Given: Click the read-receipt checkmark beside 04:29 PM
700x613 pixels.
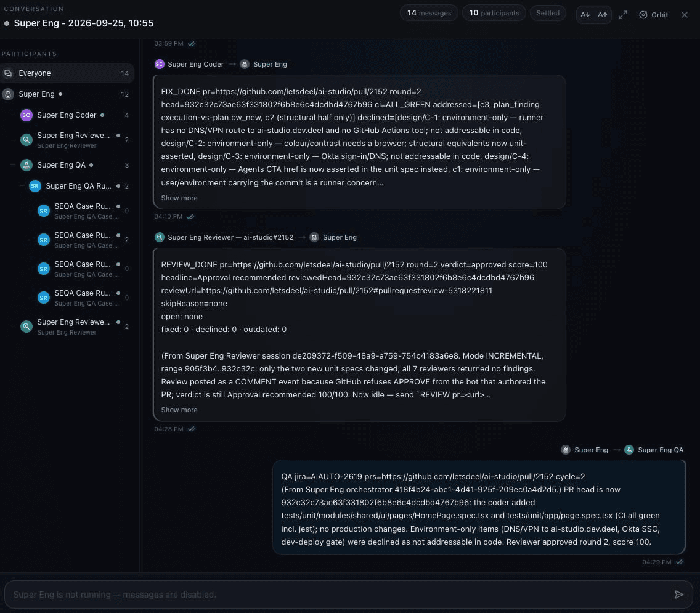Looking at the screenshot, I should click(x=680, y=562).
